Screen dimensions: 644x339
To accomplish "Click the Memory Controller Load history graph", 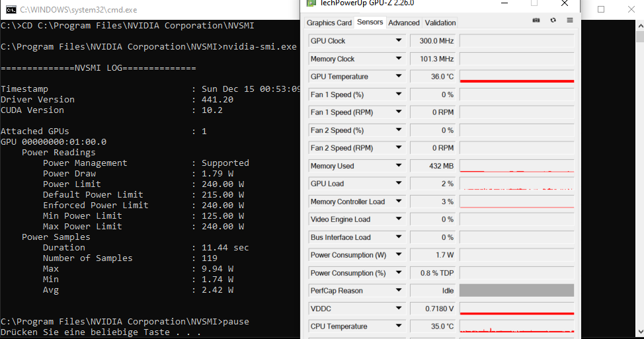I will coord(516,202).
